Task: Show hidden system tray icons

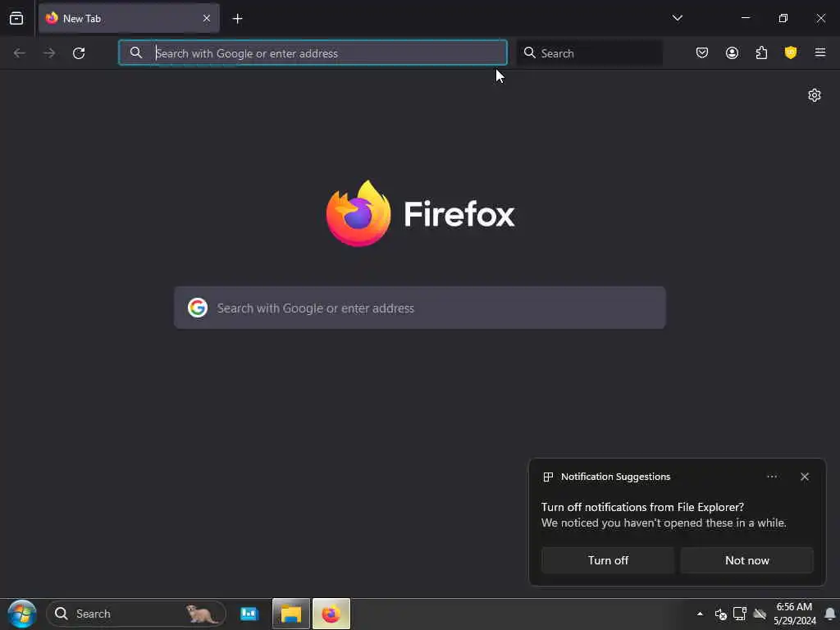Action: pyautogui.click(x=700, y=614)
